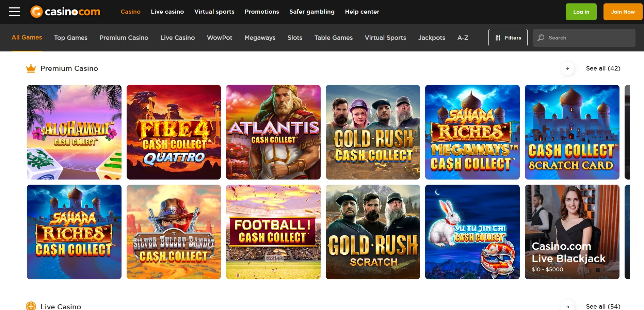Select the Virtual Sports category tab
This screenshot has height=310, width=644.
point(386,38)
